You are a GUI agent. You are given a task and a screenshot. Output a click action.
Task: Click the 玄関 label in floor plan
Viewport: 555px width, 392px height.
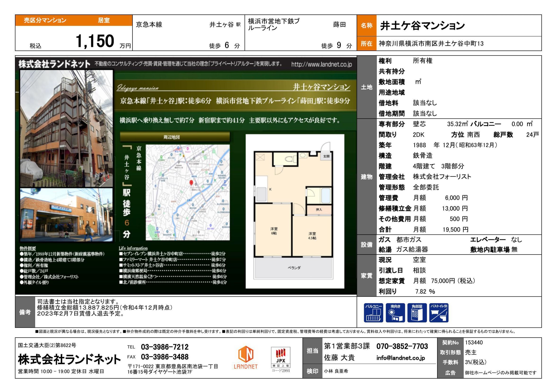pos(326,156)
